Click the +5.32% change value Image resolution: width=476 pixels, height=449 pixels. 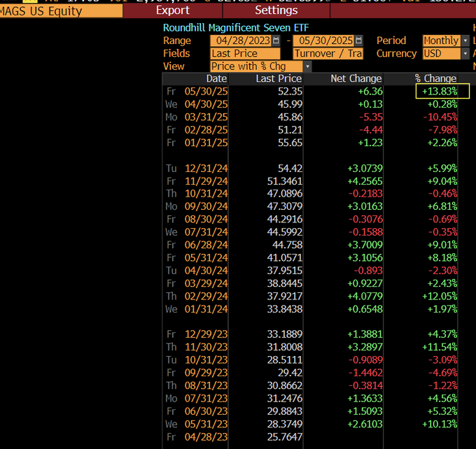(x=442, y=411)
